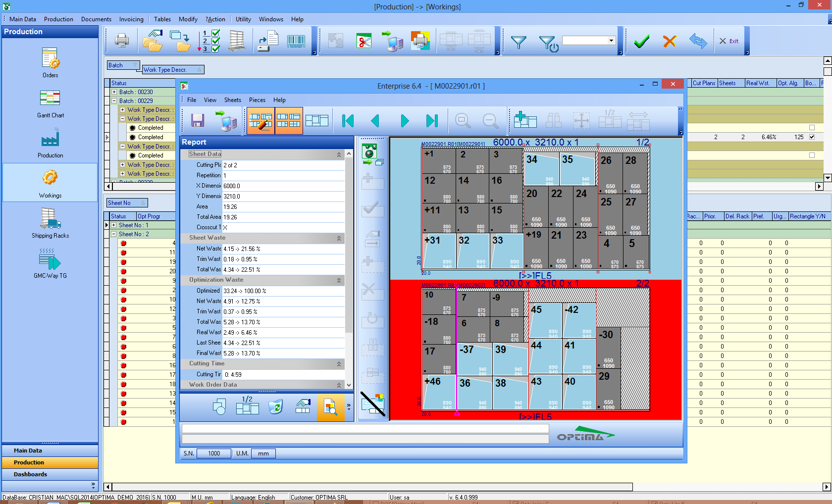Click the Rectangle Y/N column header
The width and height of the screenshot is (832, 504).
tap(809, 216)
